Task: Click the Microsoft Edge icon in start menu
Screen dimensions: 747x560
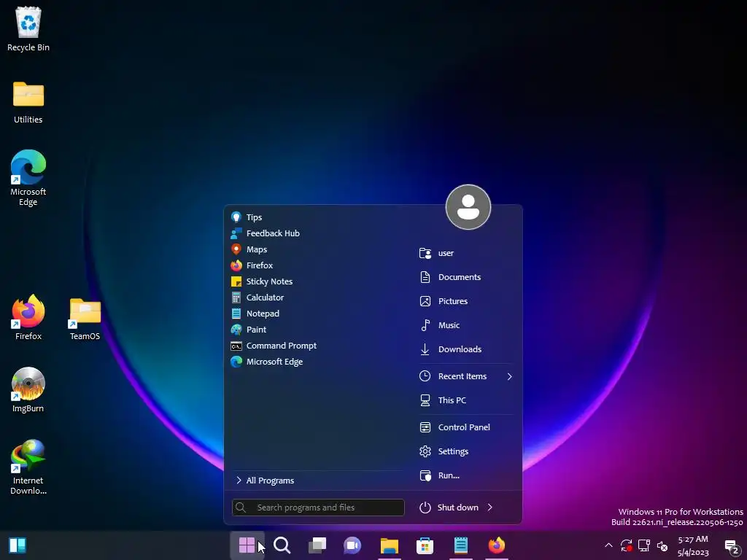Action: [x=236, y=362]
